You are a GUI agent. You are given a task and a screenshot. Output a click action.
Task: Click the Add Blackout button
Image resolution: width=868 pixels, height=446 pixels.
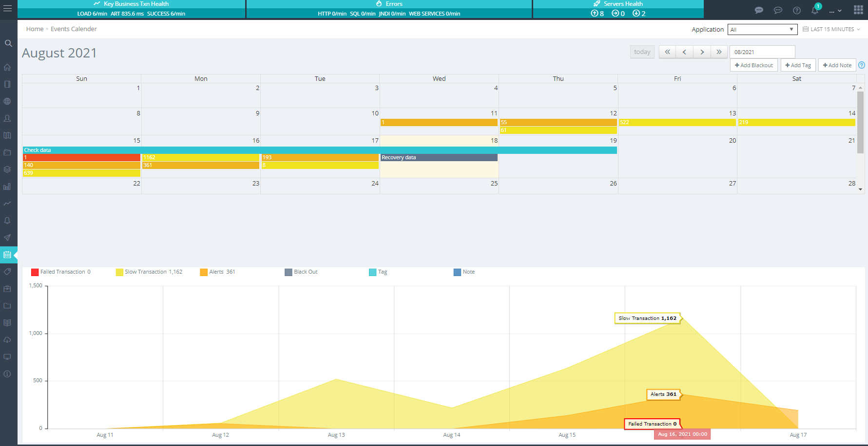[753, 65]
